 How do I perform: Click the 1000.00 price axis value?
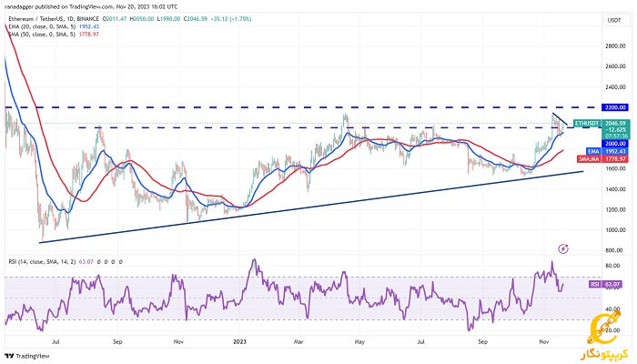tap(615, 230)
